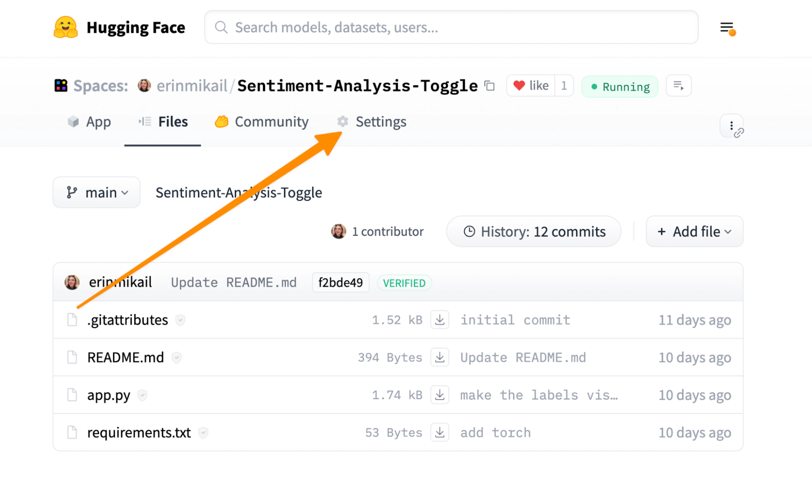Viewport: 812px width, 504px height.
Task: Download the requirements.txt file
Action: point(440,432)
